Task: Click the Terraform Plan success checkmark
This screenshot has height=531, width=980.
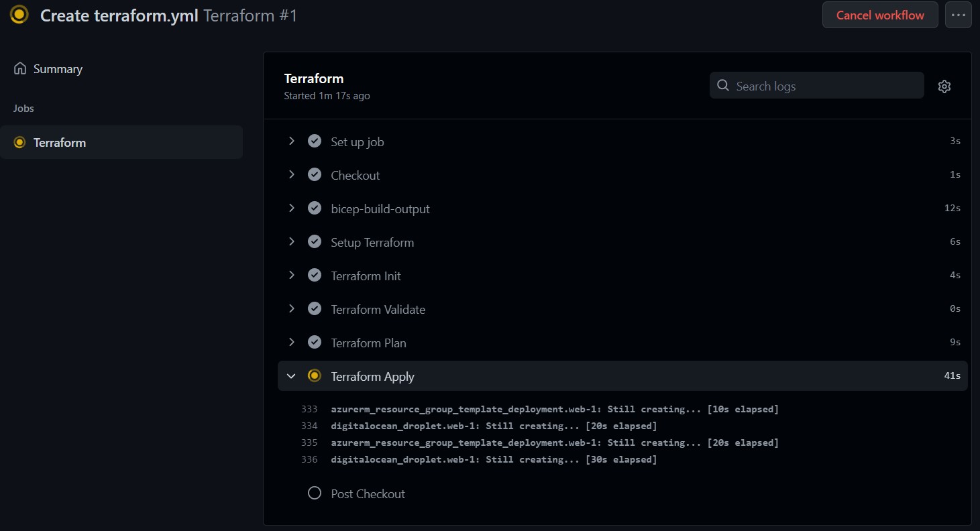Action: click(315, 343)
